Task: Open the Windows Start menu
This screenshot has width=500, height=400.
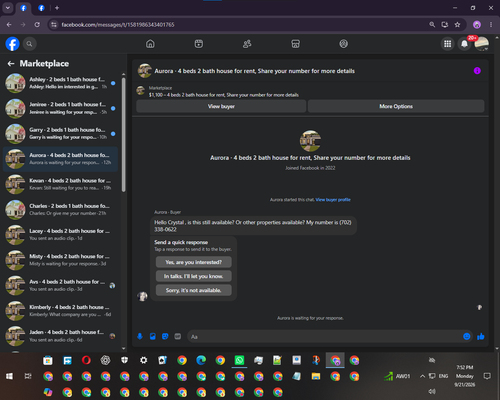Action: (x=9, y=376)
